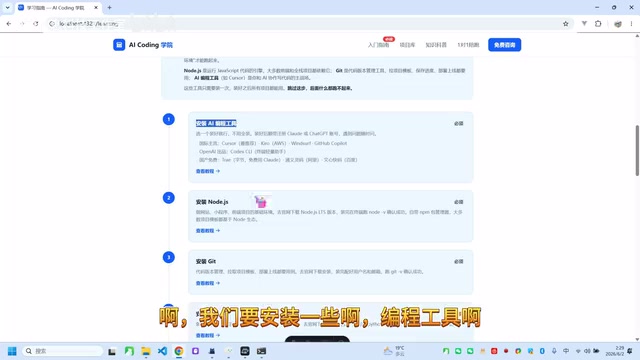Open the terminal icon on the taskbar
The width and height of the screenshot is (640, 360).
click(x=261, y=351)
